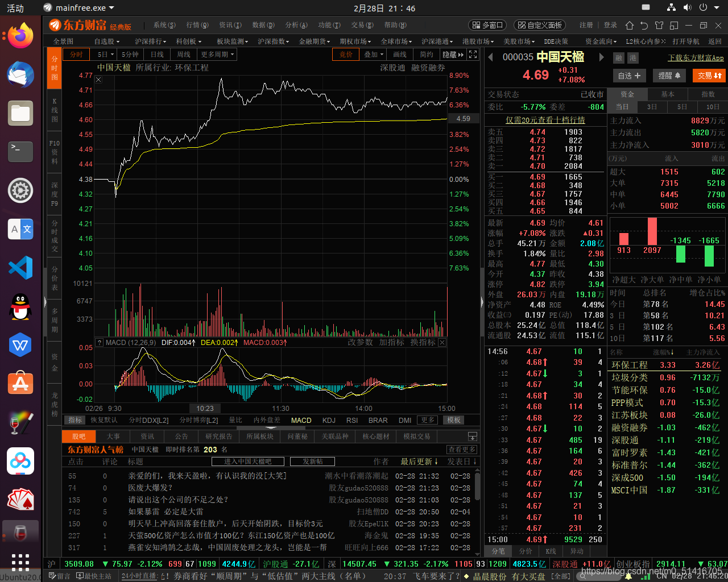This screenshot has height=582, width=728.
Task: Open the Baidu Netdisk dock icon
Action: point(20,461)
